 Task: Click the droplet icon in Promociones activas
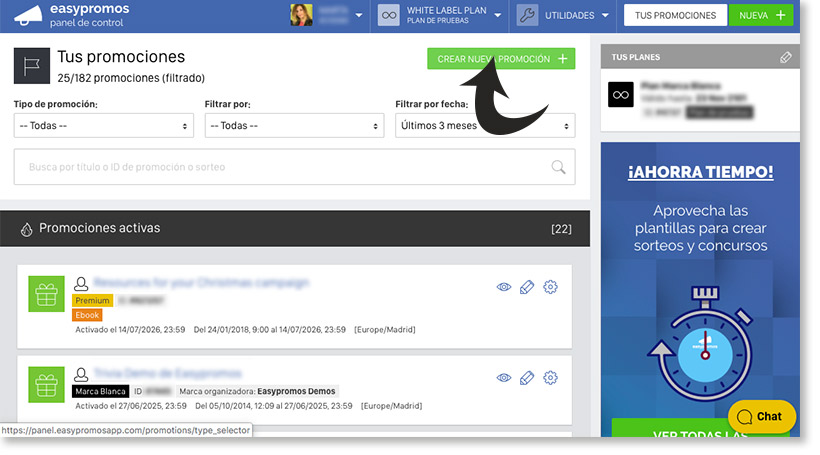(26, 229)
